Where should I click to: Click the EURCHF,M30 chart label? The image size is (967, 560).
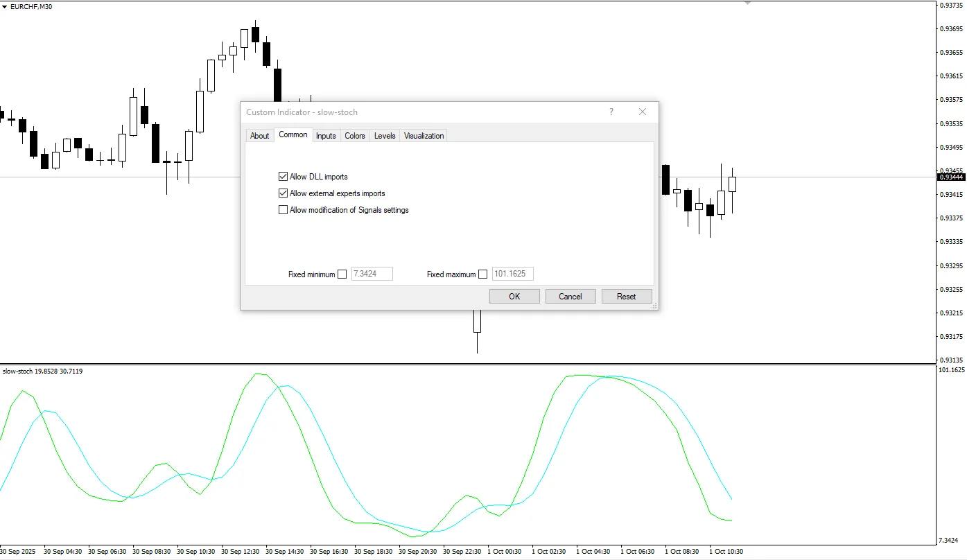pyautogui.click(x=31, y=6)
